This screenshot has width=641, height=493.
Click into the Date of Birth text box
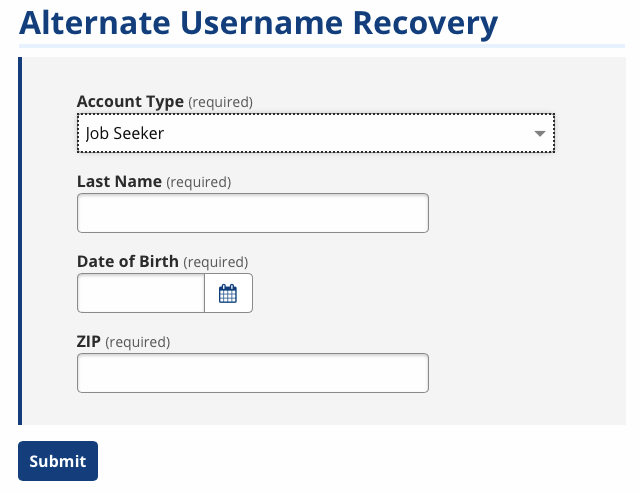pyautogui.click(x=141, y=293)
